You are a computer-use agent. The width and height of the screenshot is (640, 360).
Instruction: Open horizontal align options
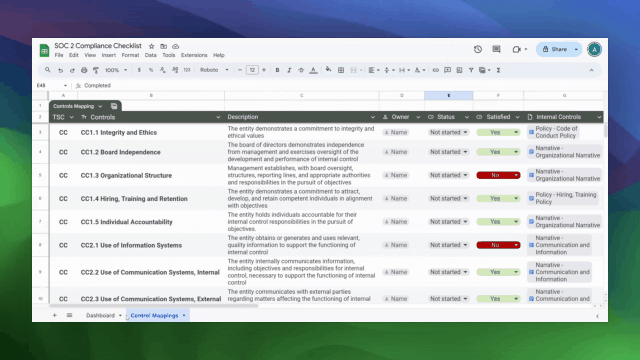pos(373,70)
